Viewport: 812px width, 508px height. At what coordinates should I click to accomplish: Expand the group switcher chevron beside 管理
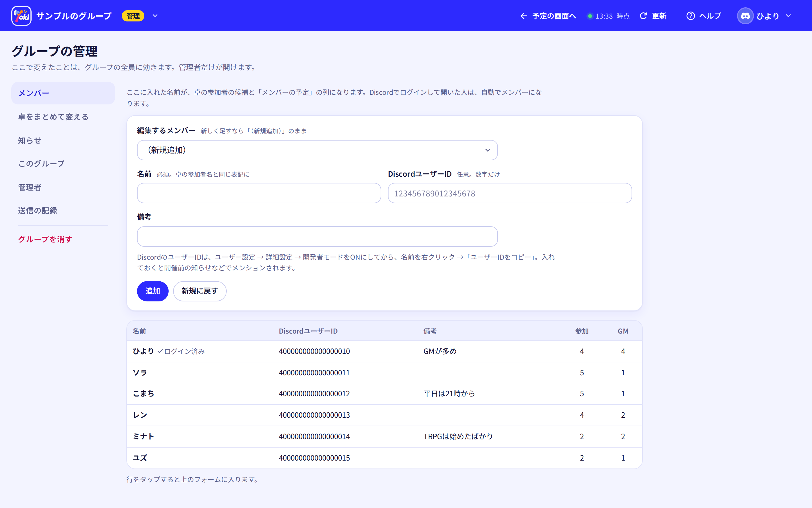pyautogui.click(x=155, y=16)
